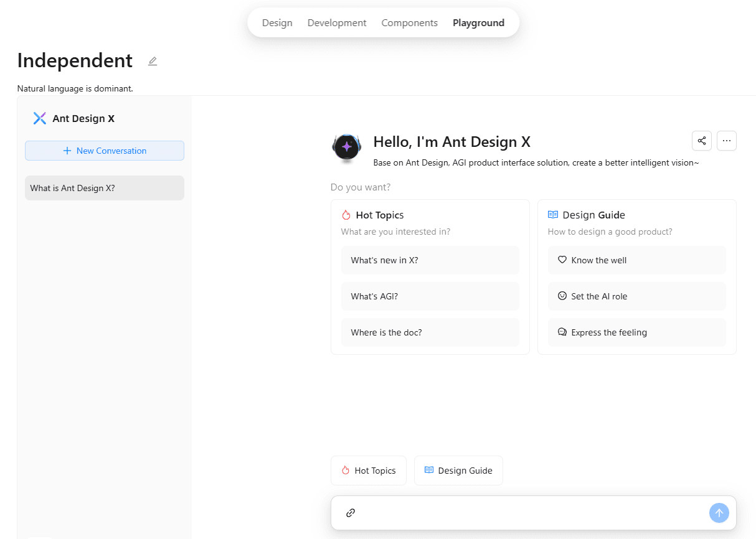Image resolution: width=756 pixels, height=539 pixels.
Task: Select the Playground nav tab
Action: (x=478, y=23)
